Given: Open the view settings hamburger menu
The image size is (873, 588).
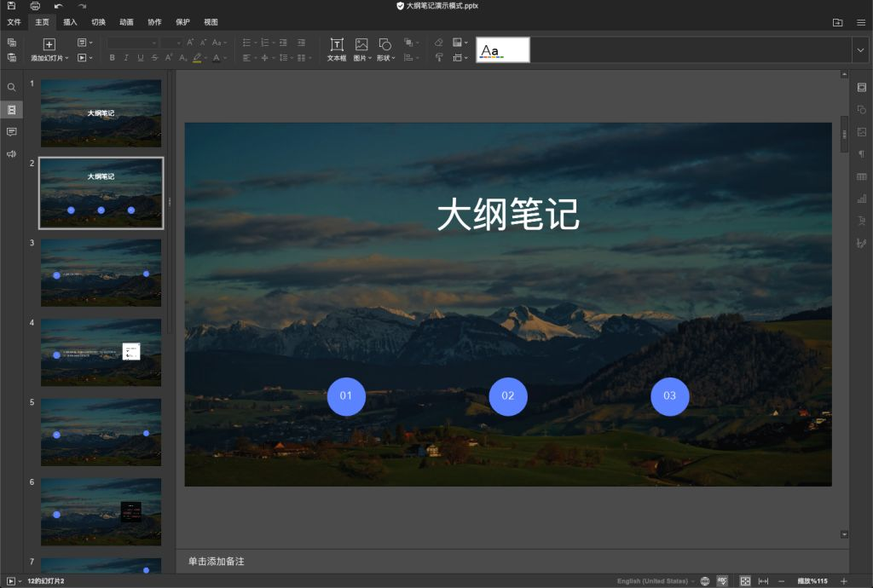Looking at the screenshot, I should click(861, 22).
